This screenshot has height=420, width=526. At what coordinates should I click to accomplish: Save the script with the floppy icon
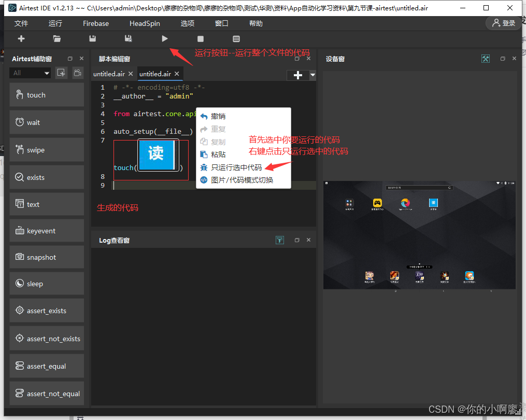pos(93,38)
